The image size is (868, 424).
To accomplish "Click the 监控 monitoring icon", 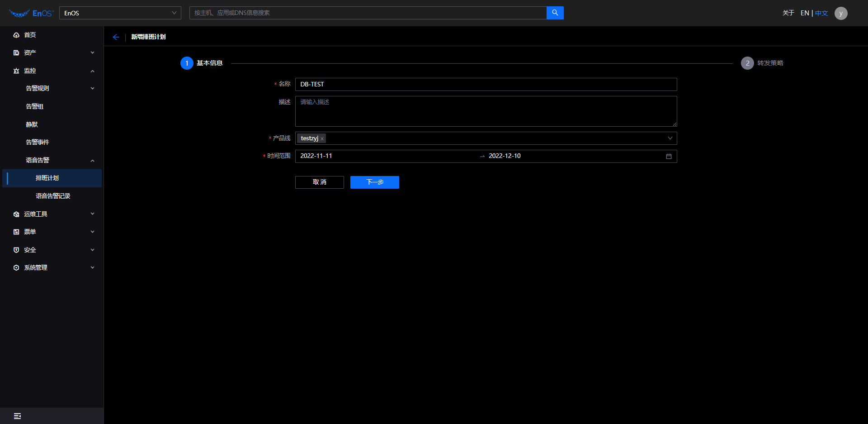I will 16,71.
